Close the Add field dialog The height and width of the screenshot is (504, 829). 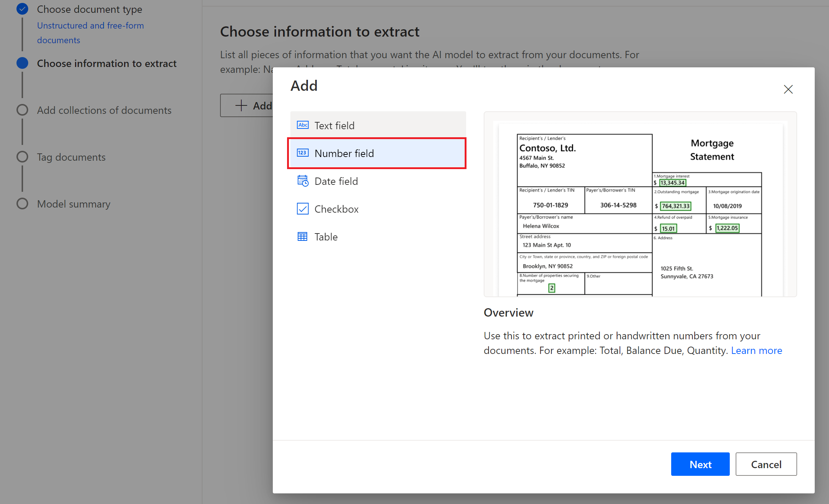click(788, 89)
